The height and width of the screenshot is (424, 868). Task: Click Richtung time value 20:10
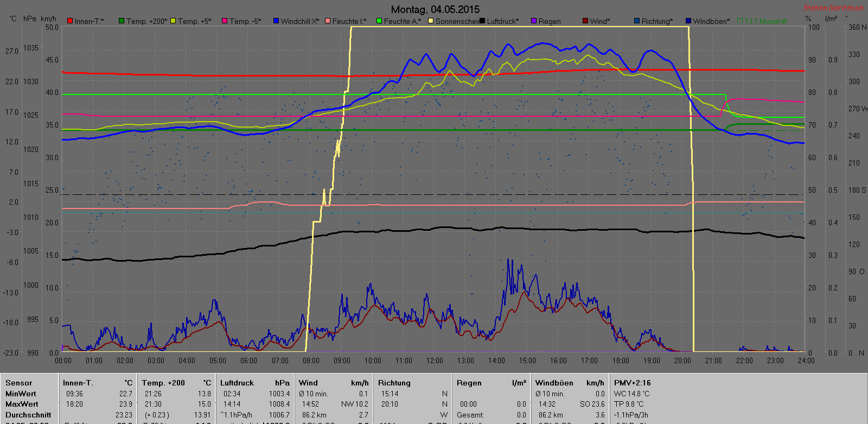[x=390, y=404]
